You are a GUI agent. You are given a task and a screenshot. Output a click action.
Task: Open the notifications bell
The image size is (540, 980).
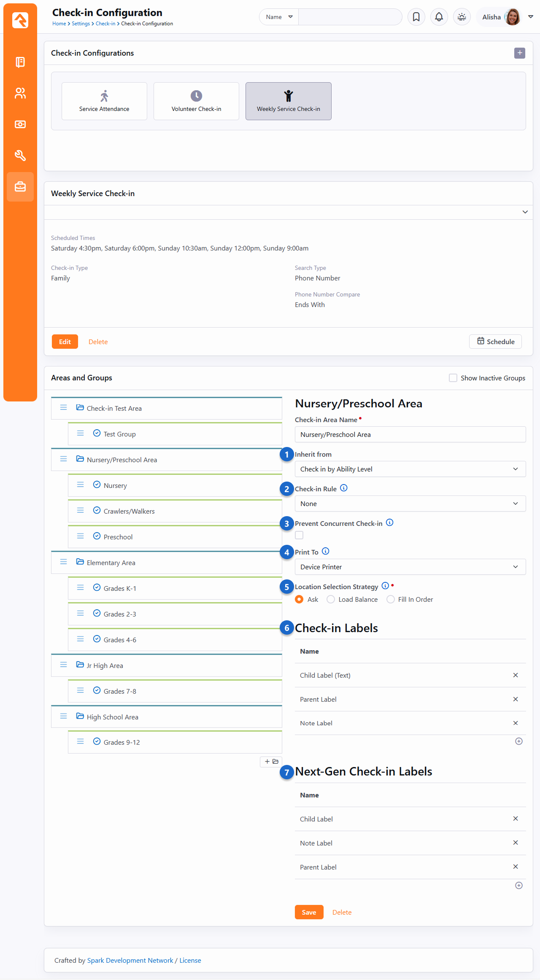click(x=439, y=17)
